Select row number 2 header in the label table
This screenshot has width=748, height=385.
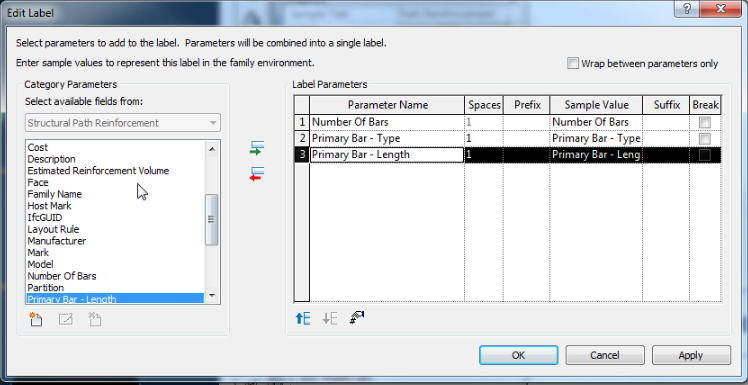[302, 139]
